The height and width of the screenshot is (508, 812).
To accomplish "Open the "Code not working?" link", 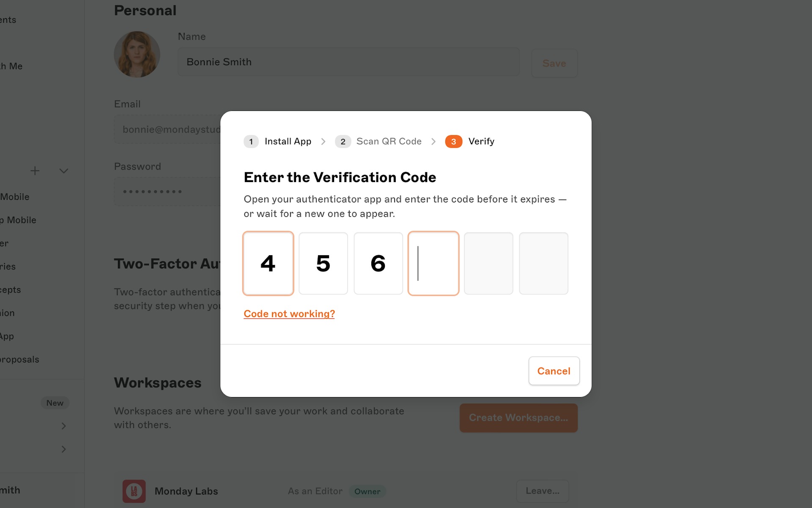I will pyautogui.click(x=289, y=314).
